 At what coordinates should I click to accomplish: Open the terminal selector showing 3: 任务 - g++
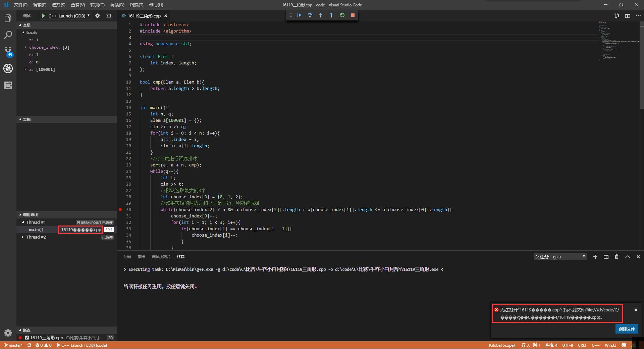(x=559, y=257)
